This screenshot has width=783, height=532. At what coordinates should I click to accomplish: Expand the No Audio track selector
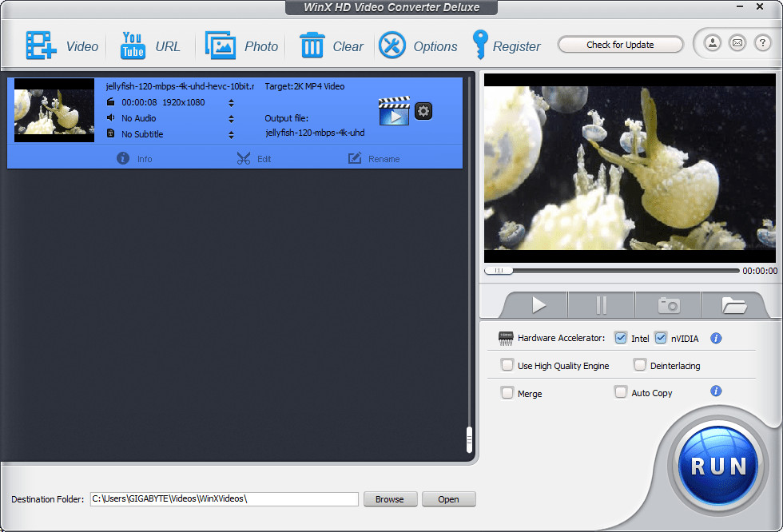coord(231,117)
